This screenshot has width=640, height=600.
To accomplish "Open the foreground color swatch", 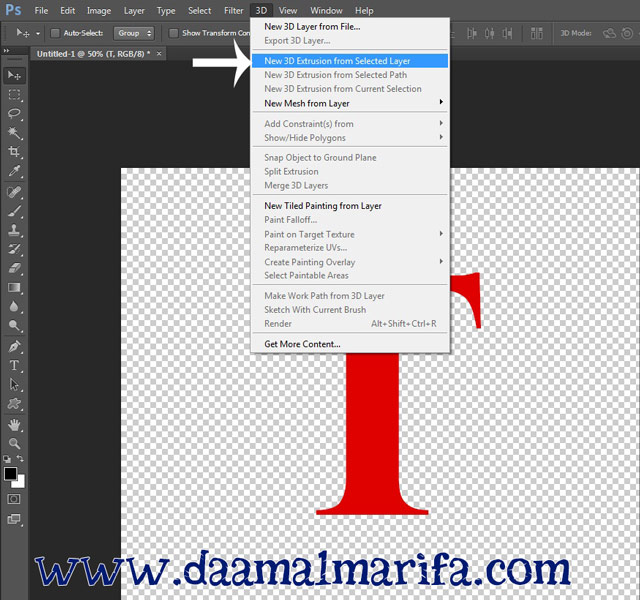I will [x=10, y=474].
